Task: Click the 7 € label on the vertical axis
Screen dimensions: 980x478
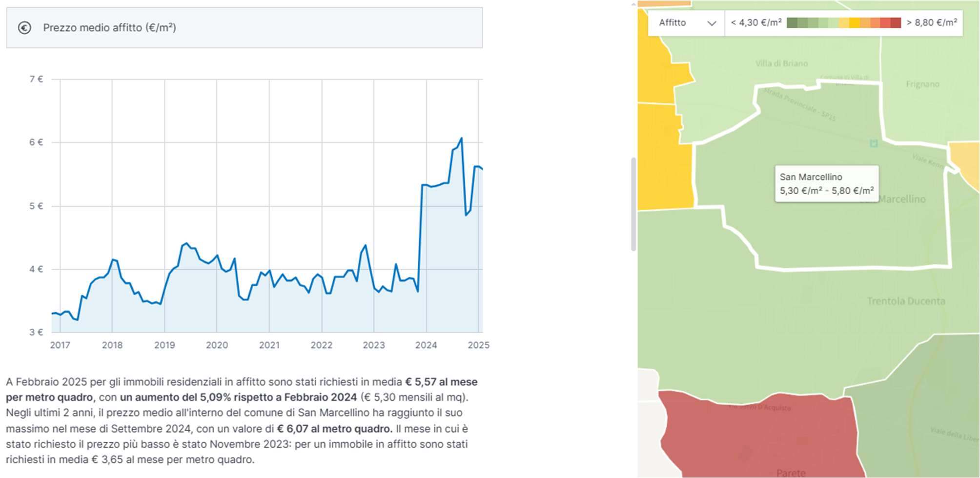Action: pos(37,79)
